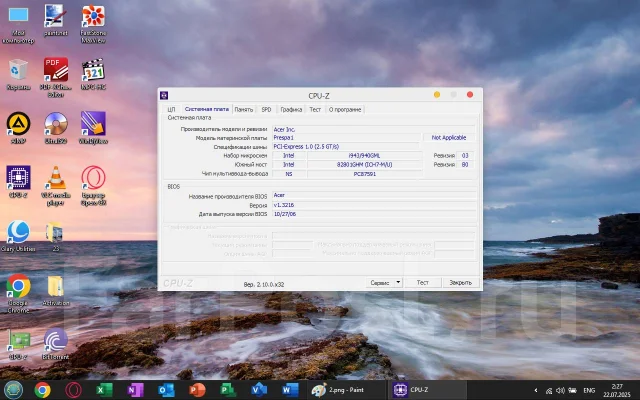640x400 pixels.
Task: Launch Chrome from the taskbar
Action: pos(42,390)
